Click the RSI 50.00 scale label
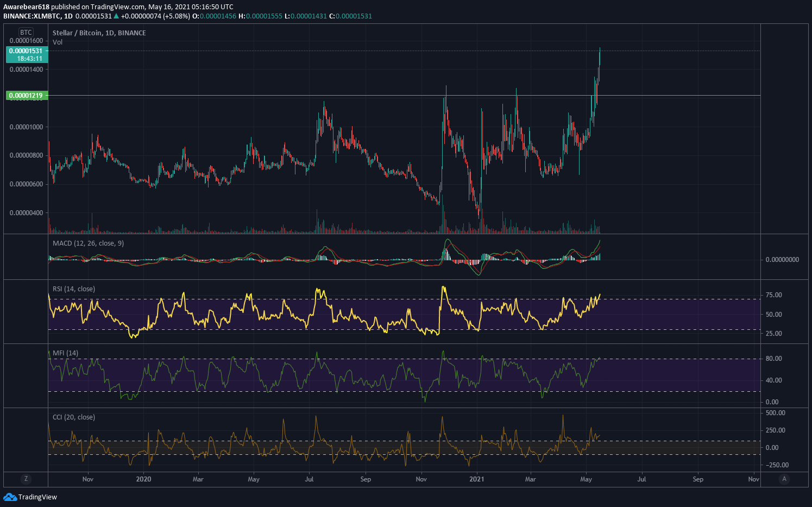The image size is (812, 507). click(x=773, y=315)
